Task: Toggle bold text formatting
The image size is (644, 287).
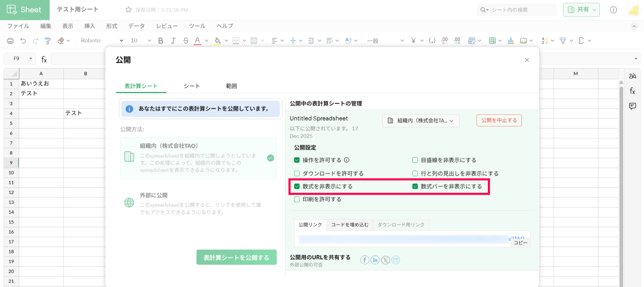Action: tap(161, 41)
